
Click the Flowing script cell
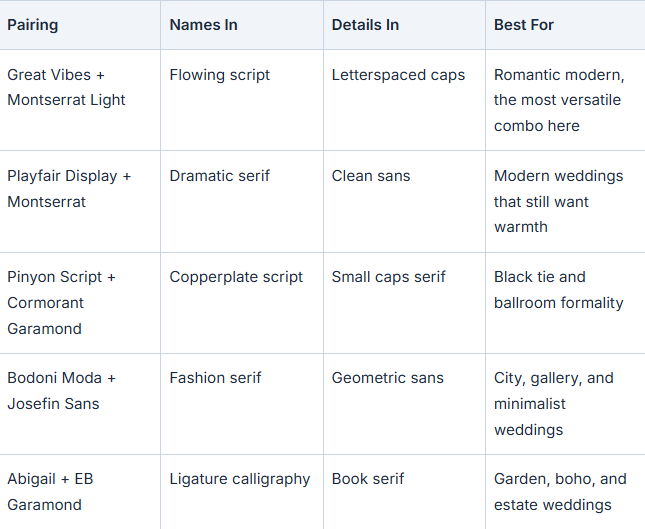pyautogui.click(x=242, y=100)
